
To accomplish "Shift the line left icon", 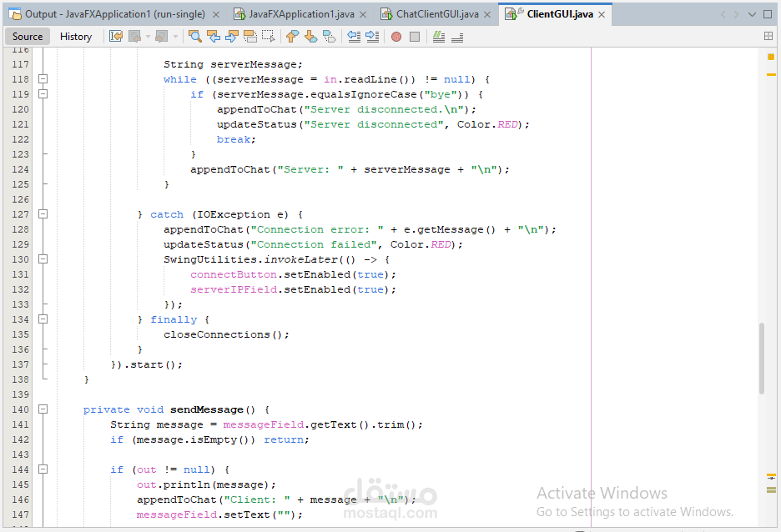I will [x=354, y=37].
